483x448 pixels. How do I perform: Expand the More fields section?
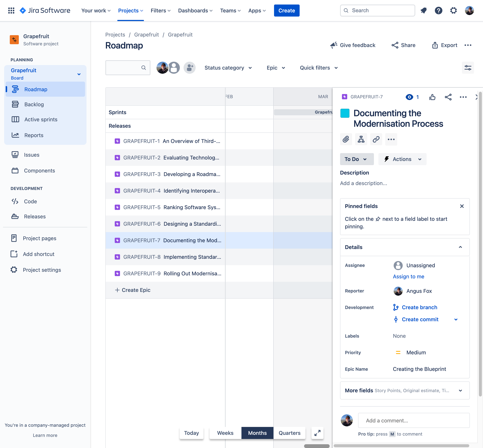(460, 391)
